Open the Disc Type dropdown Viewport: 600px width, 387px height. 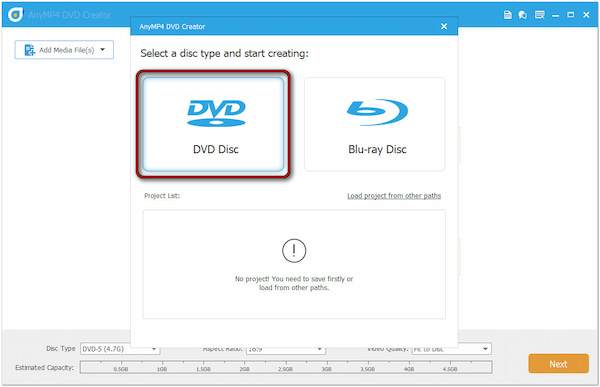(x=120, y=349)
